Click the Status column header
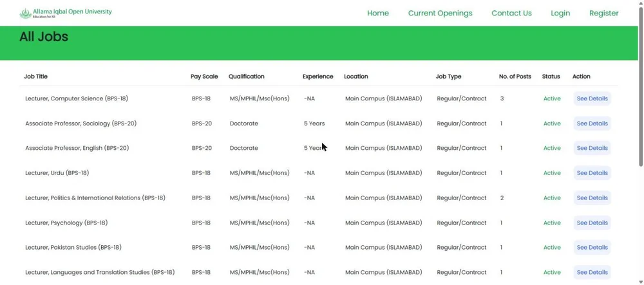Image resolution: width=644 pixels, height=285 pixels. [x=551, y=77]
